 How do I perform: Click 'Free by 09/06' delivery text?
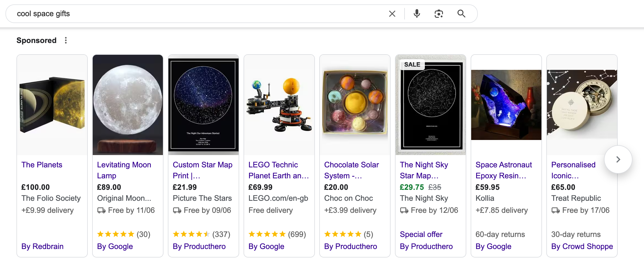click(207, 210)
